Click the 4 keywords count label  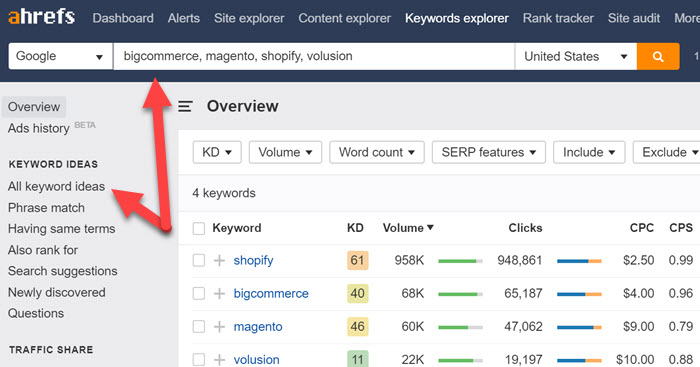pyautogui.click(x=224, y=193)
